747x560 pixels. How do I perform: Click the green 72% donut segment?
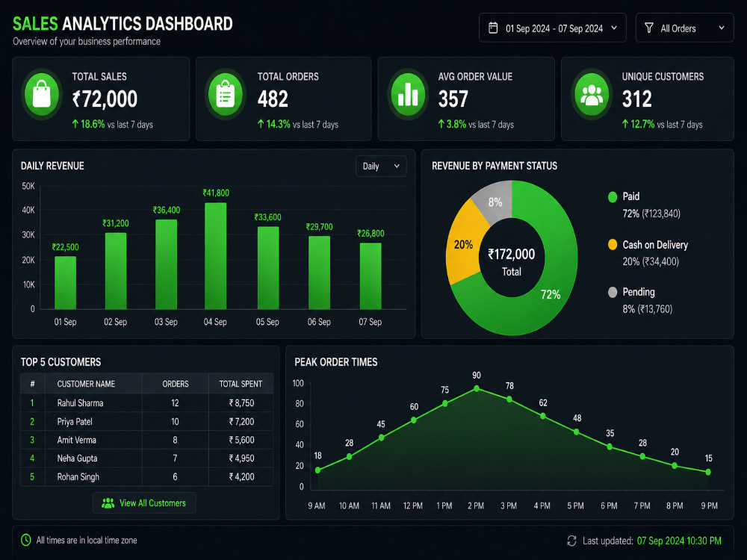tap(552, 286)
